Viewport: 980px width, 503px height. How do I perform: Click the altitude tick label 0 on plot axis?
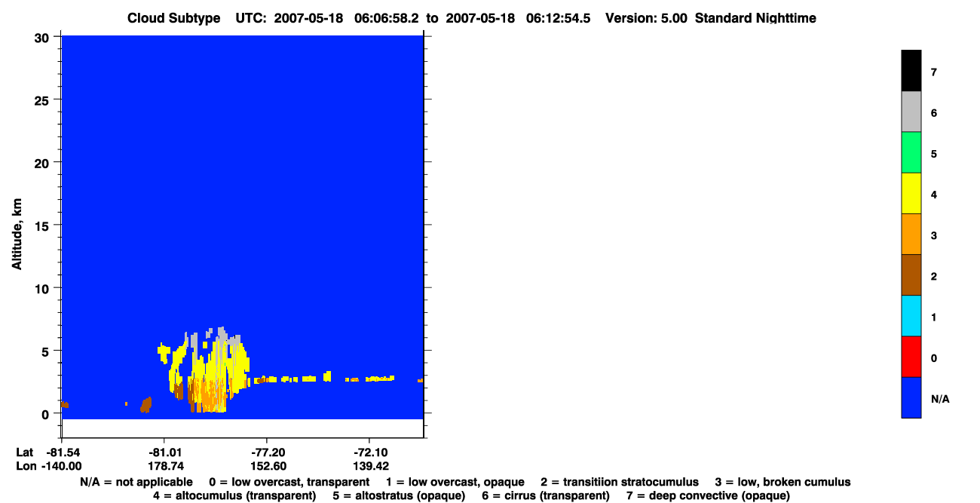pos(47,413)
